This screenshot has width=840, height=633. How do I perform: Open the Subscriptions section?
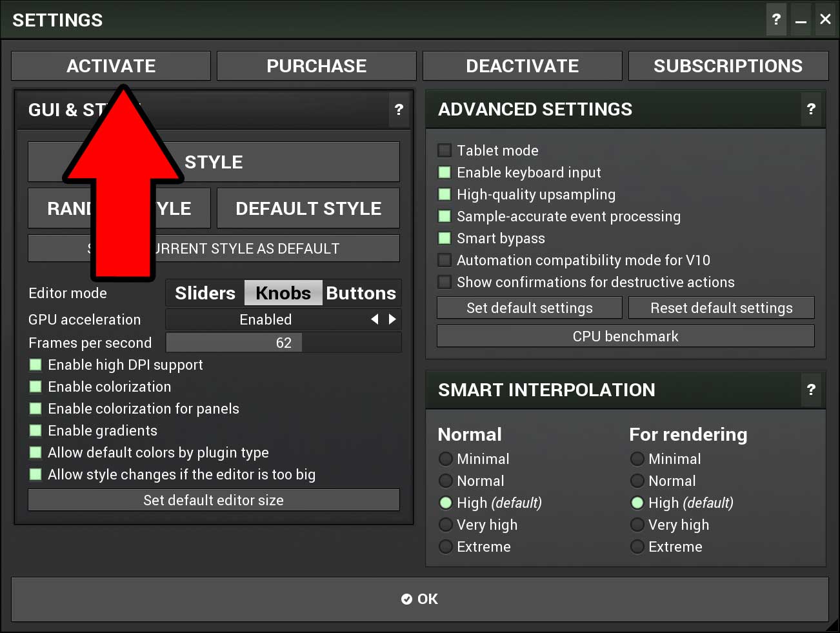[728, 66]
